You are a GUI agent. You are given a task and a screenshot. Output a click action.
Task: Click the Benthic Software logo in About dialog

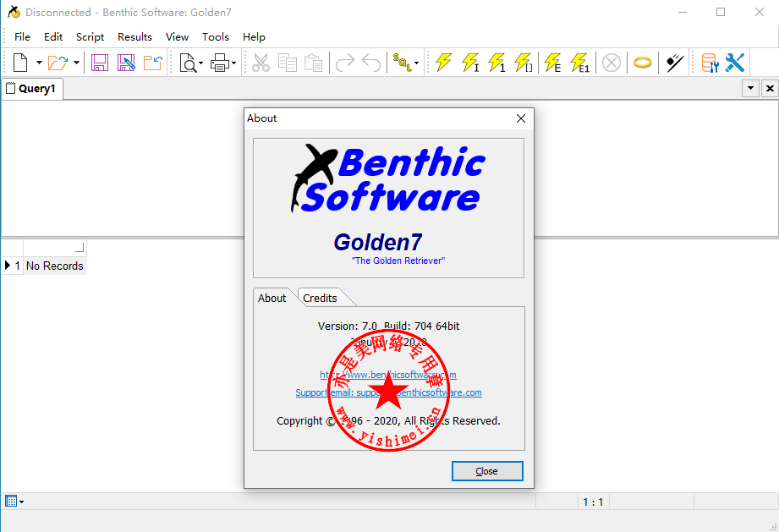388,178
